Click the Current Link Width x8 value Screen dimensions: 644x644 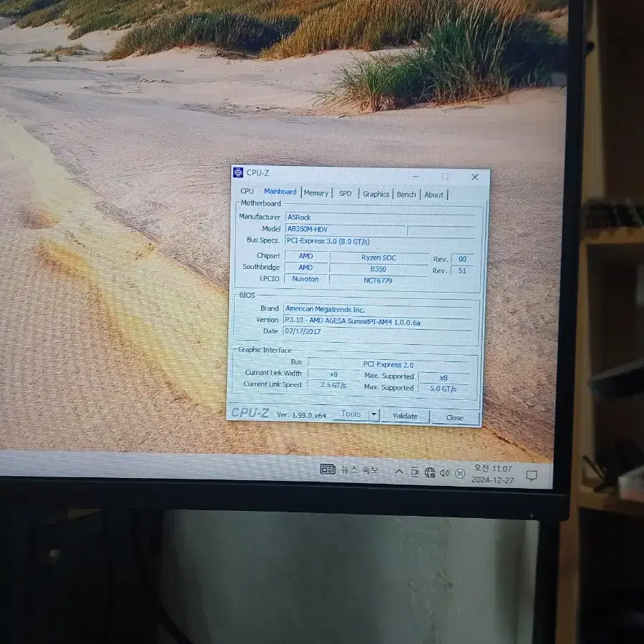click(333, 374)
